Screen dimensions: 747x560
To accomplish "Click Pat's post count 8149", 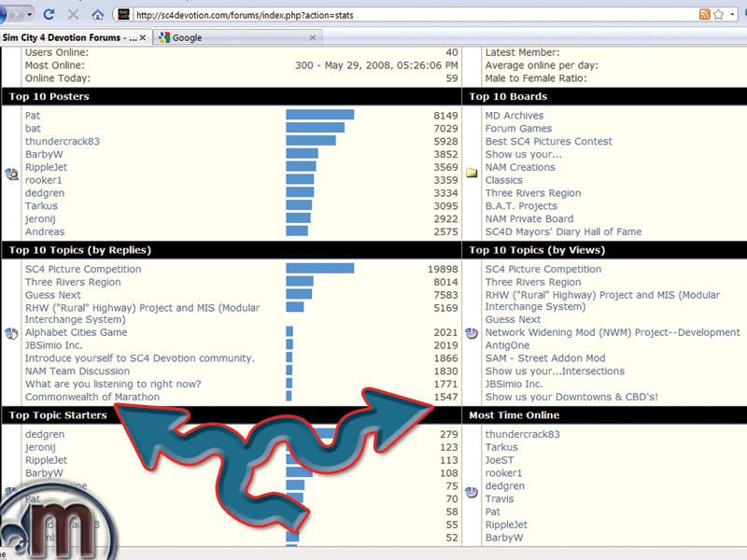I will point(445,116).
